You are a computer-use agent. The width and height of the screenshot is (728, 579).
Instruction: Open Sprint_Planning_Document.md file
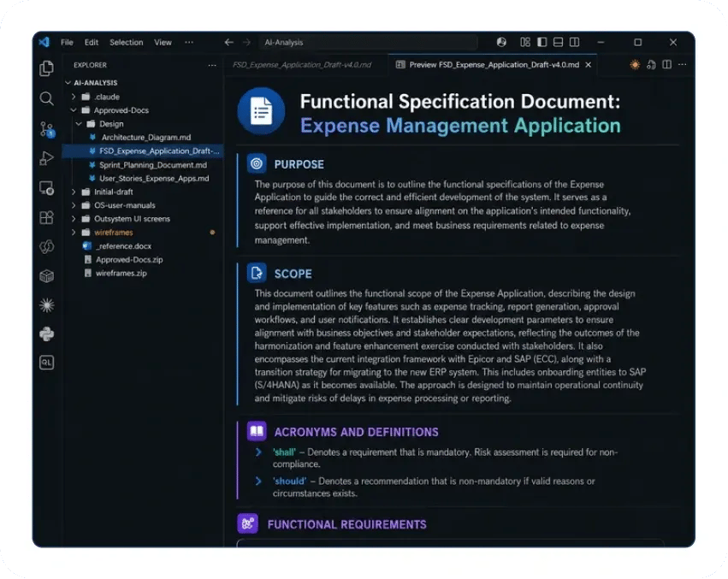153,165
